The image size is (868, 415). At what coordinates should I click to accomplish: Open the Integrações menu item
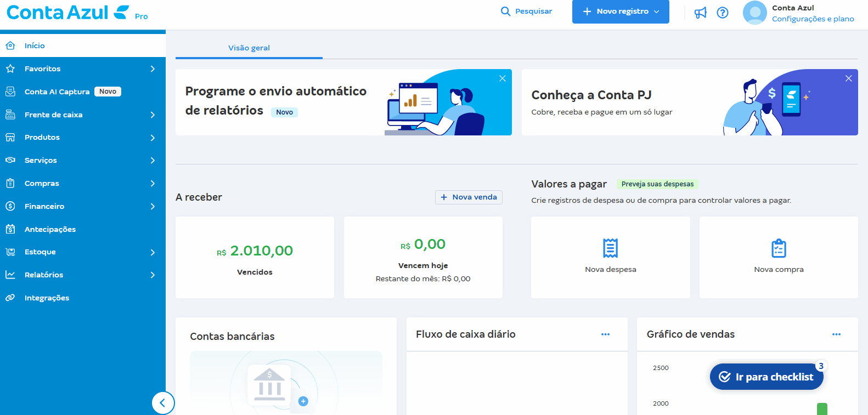pyautogui.click(x=83, y=298)
